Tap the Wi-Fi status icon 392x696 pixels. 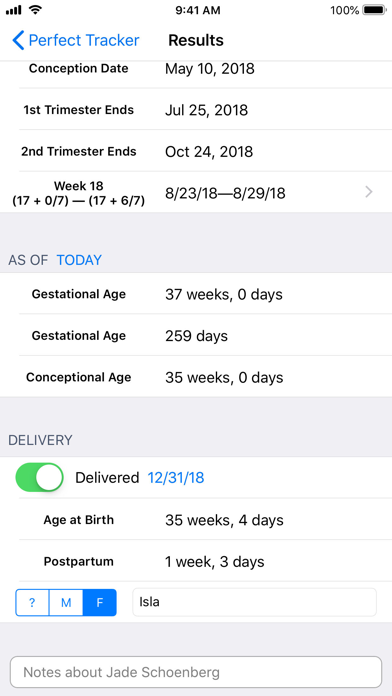point(35,10)
